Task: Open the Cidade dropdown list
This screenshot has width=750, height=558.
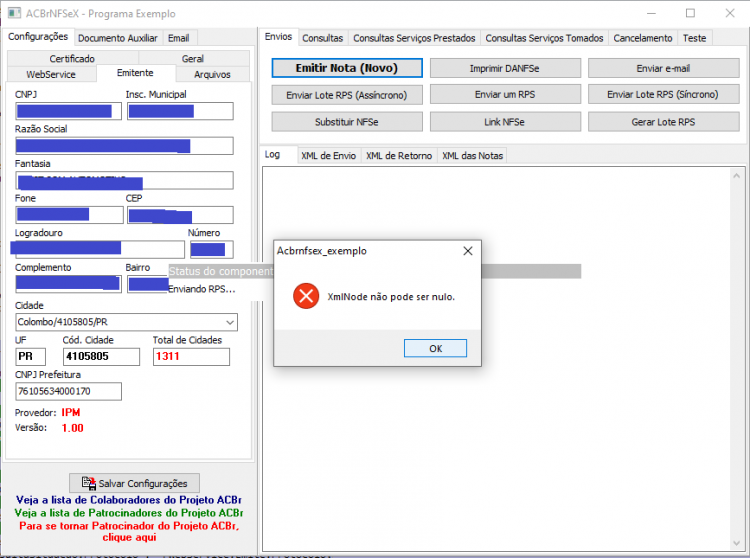Action: (x=230, y=322)
